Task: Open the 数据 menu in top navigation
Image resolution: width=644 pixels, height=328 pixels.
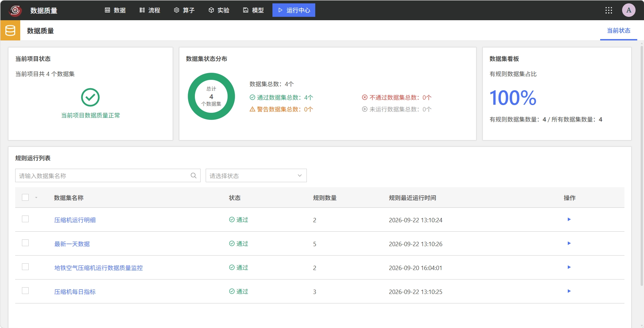Action: coord(115,10)
